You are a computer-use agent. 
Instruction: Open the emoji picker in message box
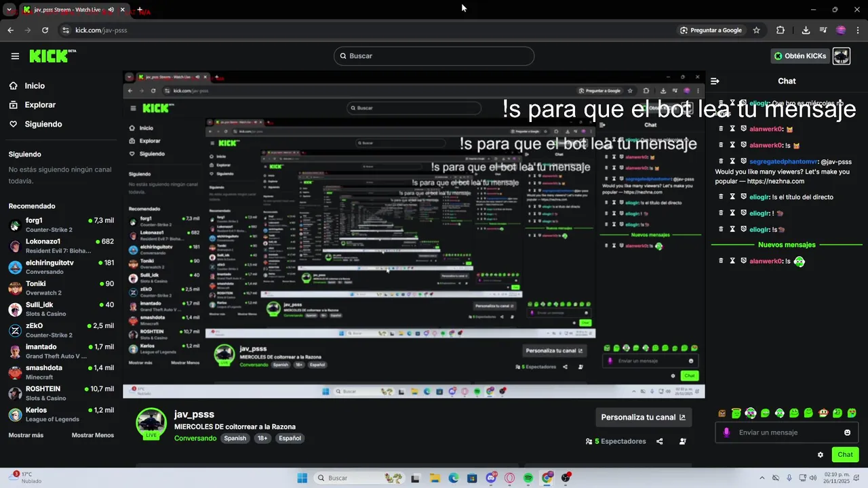[847, 432]
